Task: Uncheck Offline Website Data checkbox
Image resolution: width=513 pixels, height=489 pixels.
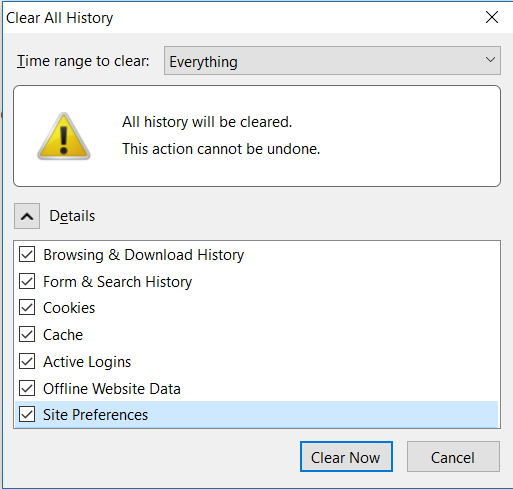Action: coord(27,388)
